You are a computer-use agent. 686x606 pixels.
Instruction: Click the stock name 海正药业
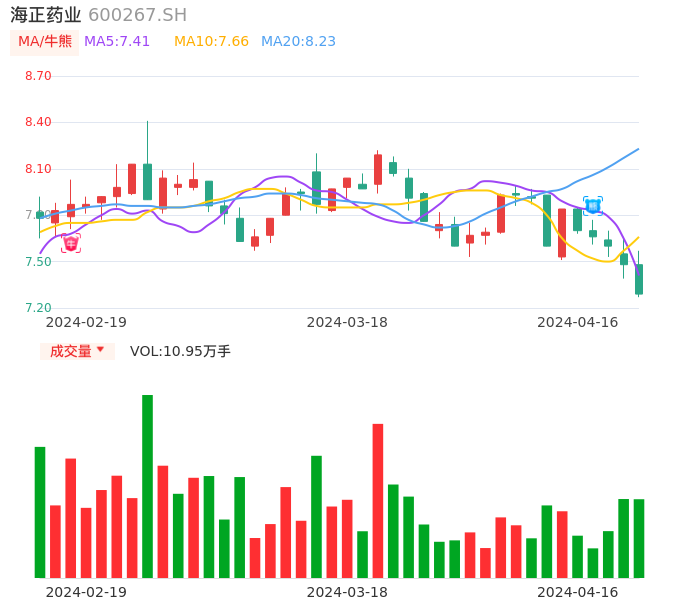[46, 15]
